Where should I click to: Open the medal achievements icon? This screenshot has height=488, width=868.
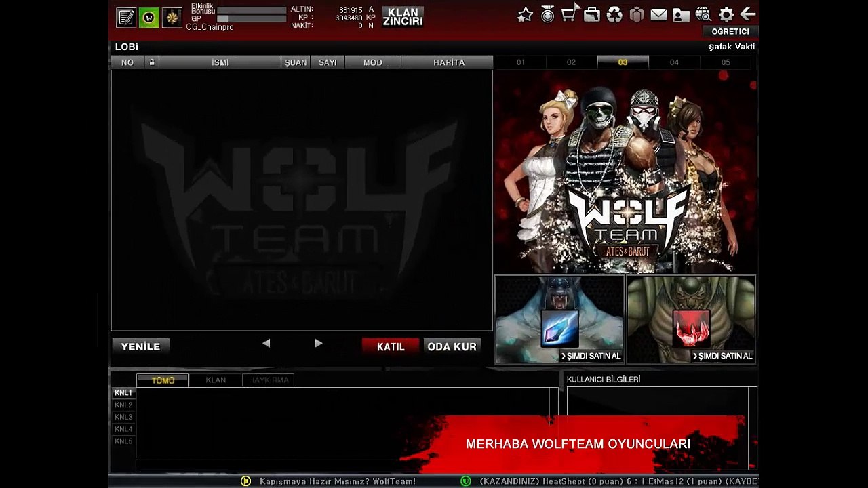point(547,15)
